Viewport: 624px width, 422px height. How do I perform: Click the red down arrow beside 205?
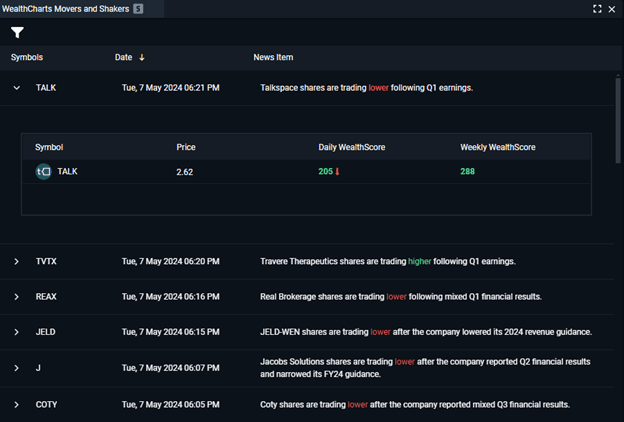click(x=337, y=172)
